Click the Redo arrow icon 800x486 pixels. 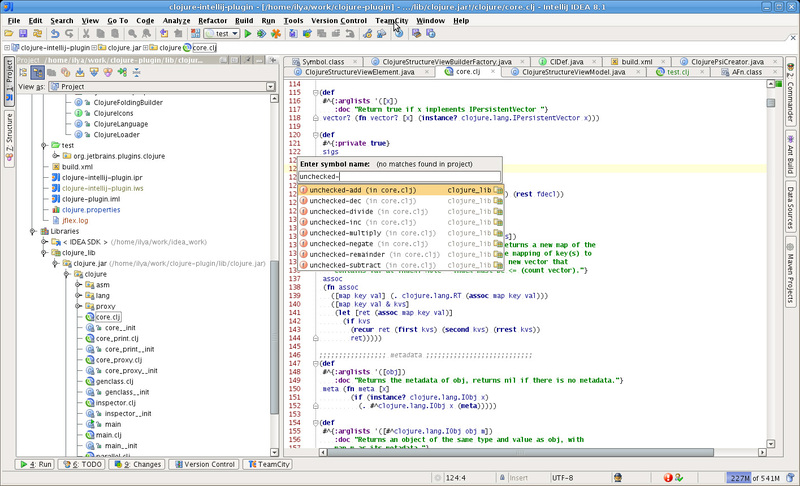(69, 34)
